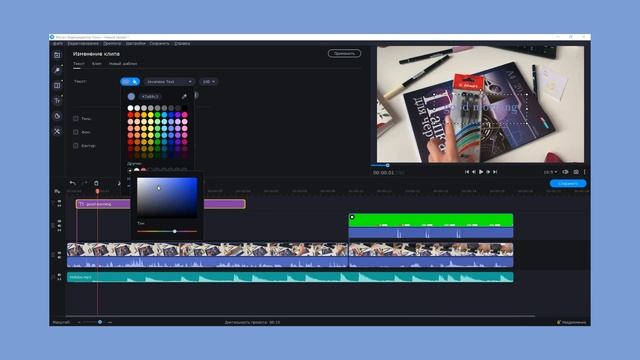Toggle the blue text color pill button
This screenshot has width=640, height=360.
pyautogui.click(x=130, y=82)
